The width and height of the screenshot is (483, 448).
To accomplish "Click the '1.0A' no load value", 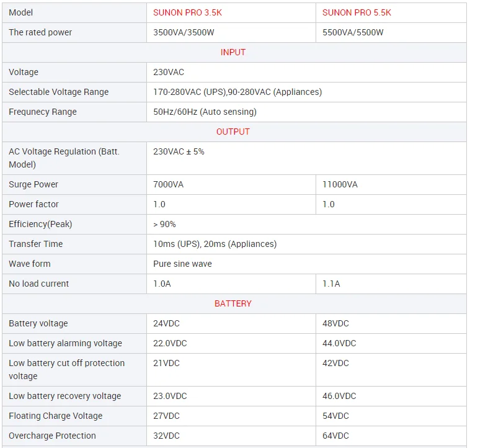I will tap(162, 284).
